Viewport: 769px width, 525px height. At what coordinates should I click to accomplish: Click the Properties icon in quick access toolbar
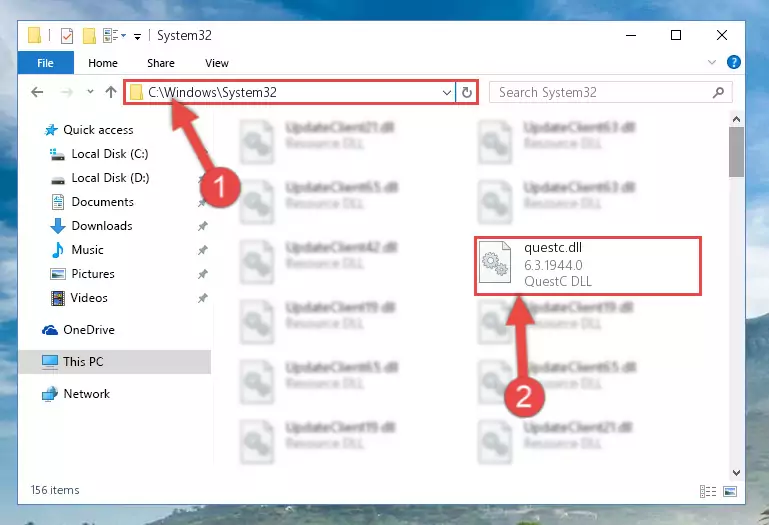[67, 36]
